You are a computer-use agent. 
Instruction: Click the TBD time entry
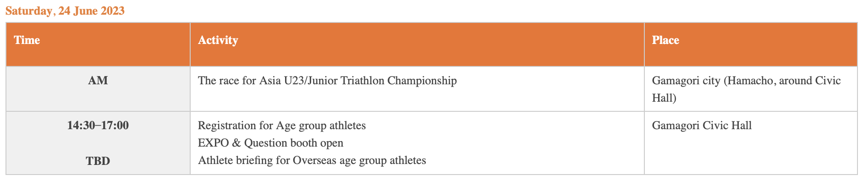click(98, 161)
